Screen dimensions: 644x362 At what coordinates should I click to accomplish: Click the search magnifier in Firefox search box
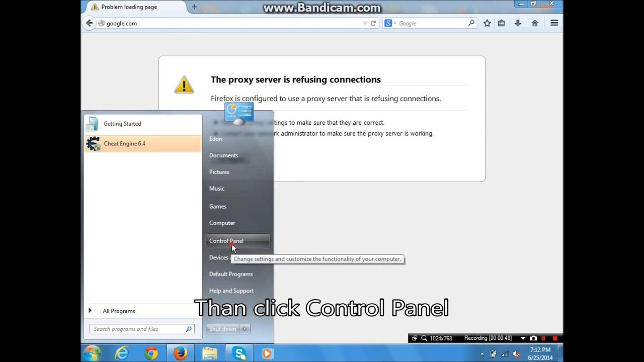[x=471, y=23]
